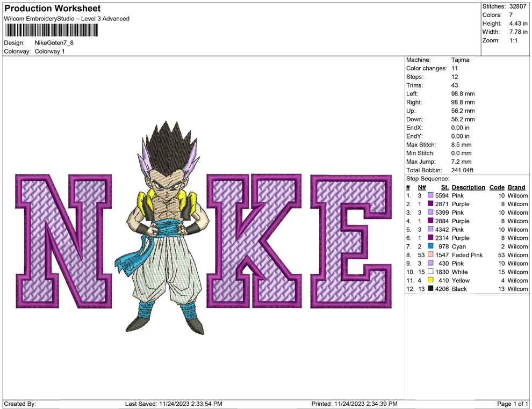Click the Production Worksheet title
The width and height of the screenshot is (532, 409).
(52, 8)
